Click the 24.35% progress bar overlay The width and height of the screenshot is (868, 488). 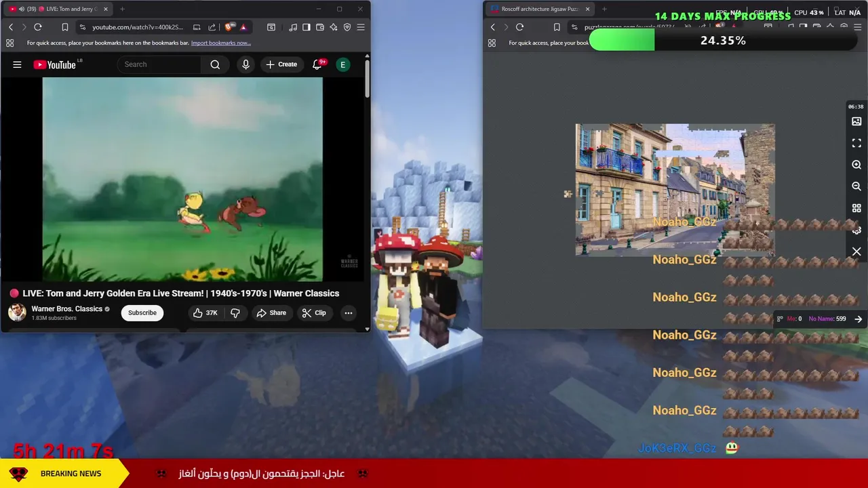[x=722, y=41]
